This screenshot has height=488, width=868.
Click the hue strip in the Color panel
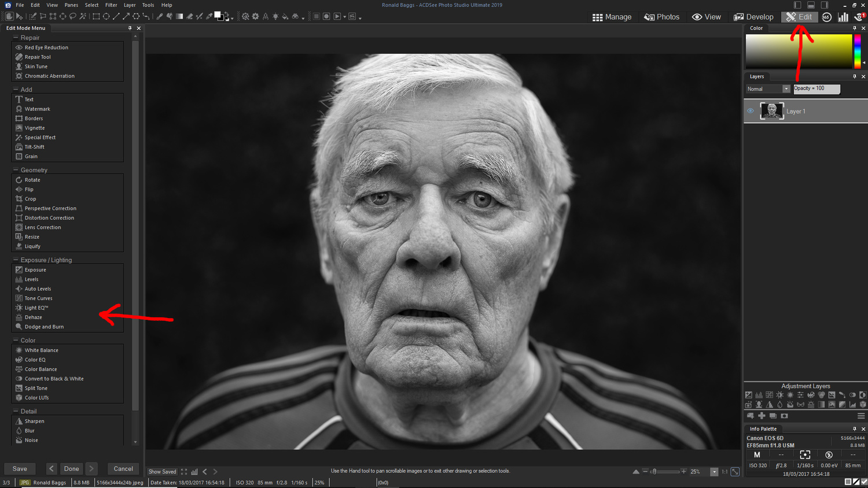[x=857, y=51]
